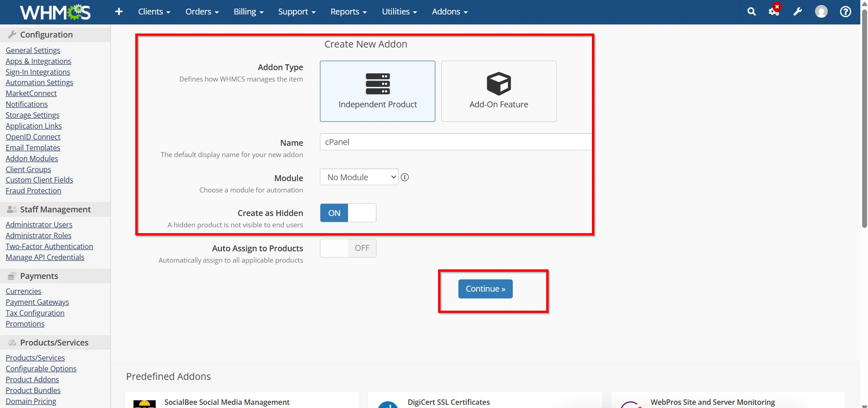Select the Independent Product addon type
This screenshot has height=408, width=868.
tap(377, 91)
